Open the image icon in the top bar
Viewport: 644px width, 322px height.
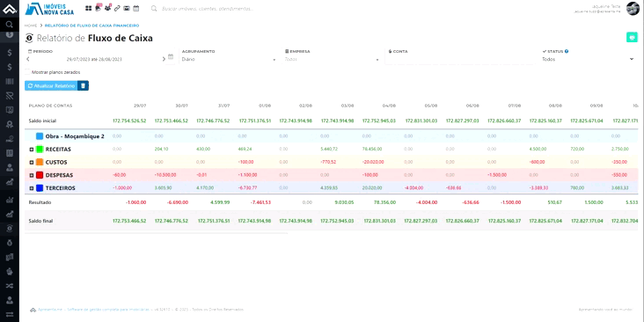pos(127,8)
